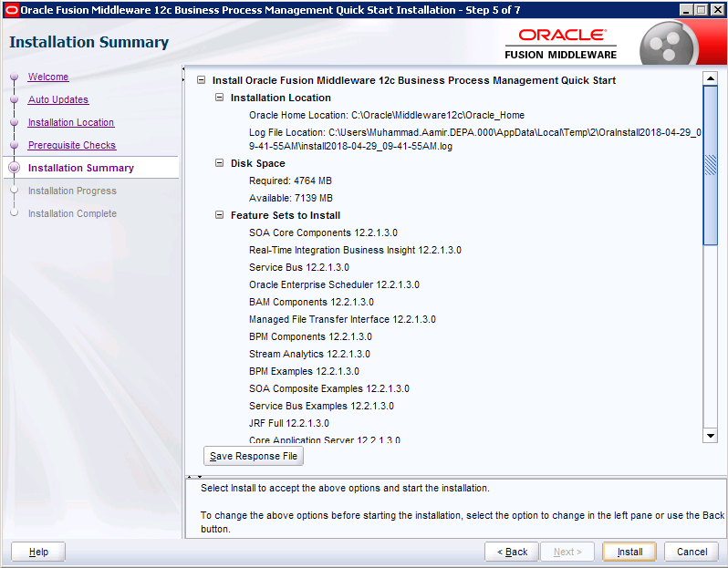
Task: Click the Prerequisite Checks step bullet icon
Action: (15, 145)
